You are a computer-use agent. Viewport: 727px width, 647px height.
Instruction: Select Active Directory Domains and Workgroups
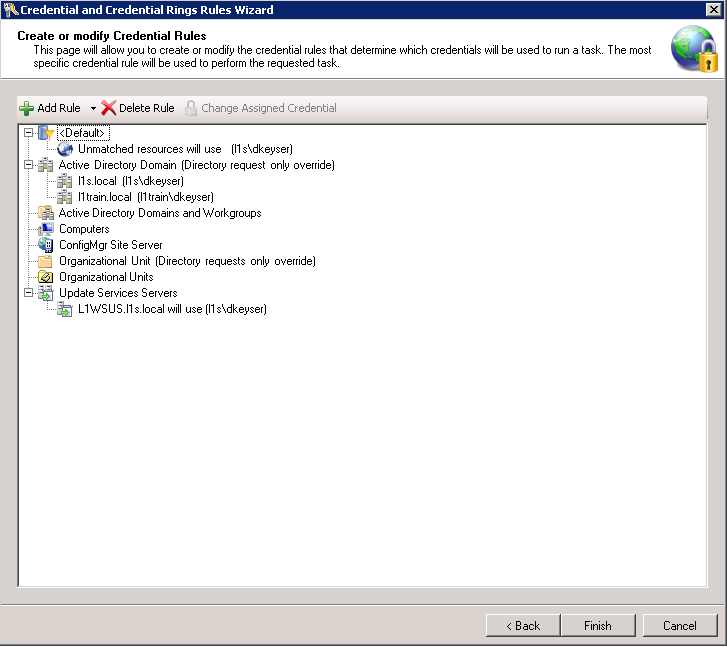click(160, 213)
